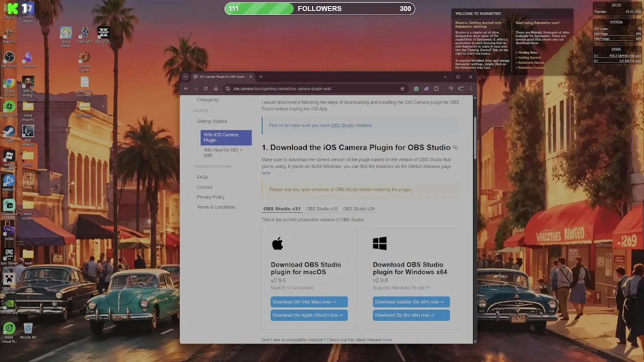This screenshot has height=362, width=644.
Task: Open the Steam desktop icon
Action: (x=9, y=134)
